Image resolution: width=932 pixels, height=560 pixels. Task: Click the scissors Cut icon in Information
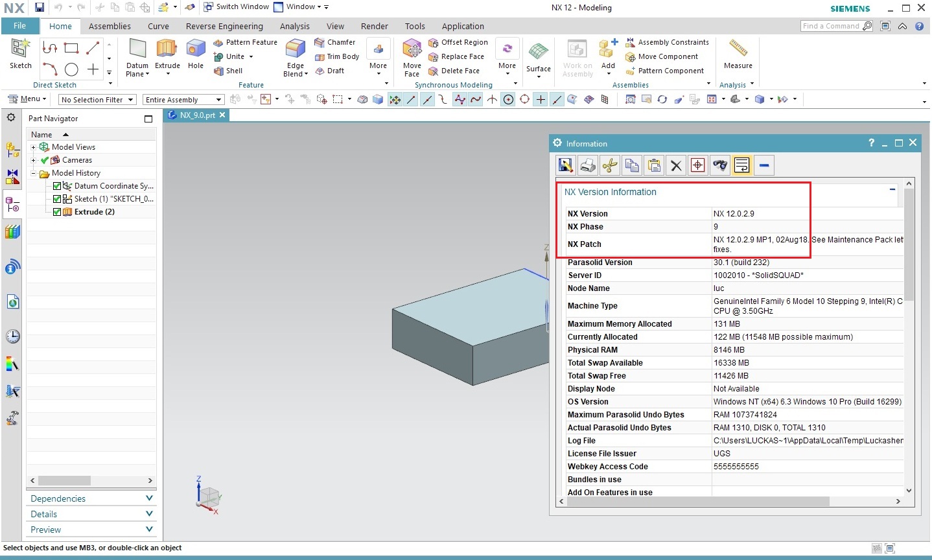pyautogui.click(x=610, y=165)
